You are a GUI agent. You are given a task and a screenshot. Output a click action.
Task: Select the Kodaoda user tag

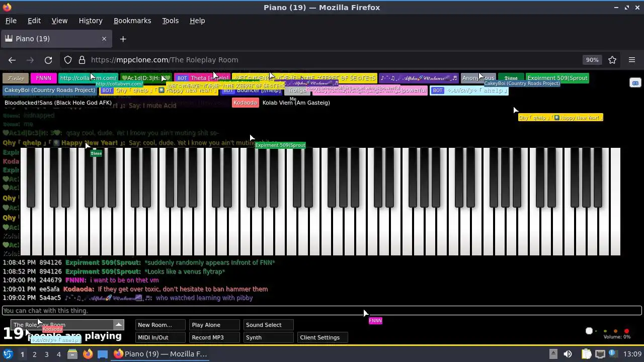(x=246, y=103)
